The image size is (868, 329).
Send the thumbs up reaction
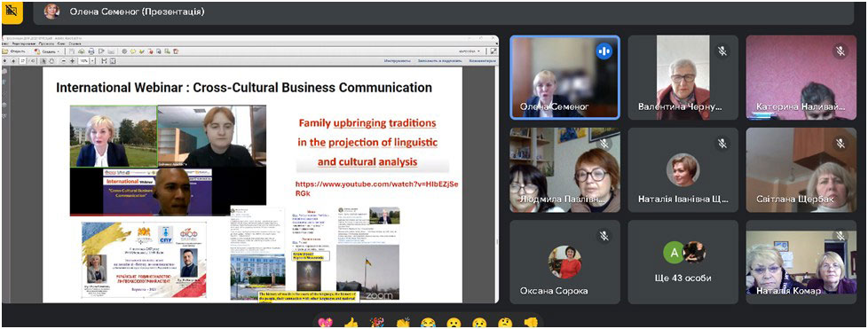click(x=350, y=323)
